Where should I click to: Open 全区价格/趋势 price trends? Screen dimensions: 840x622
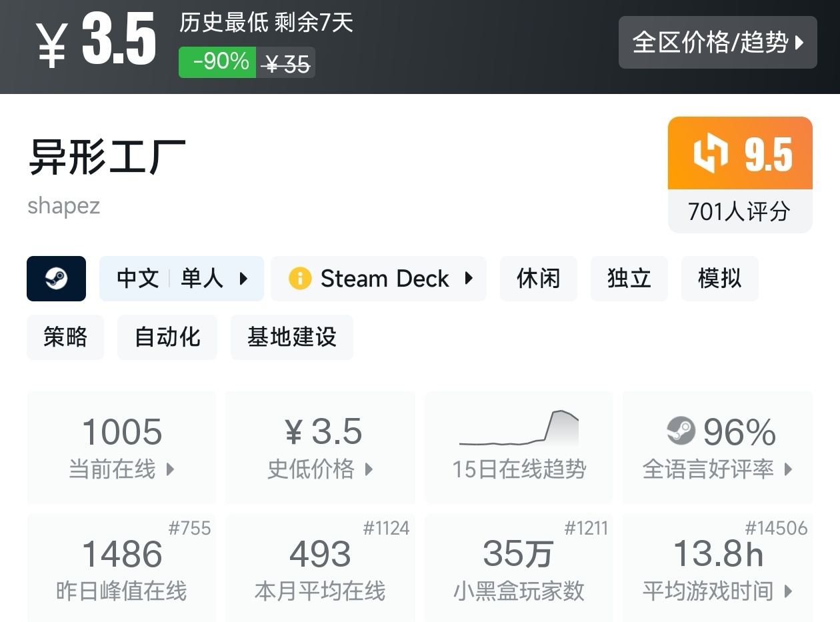tap(717, 43)
